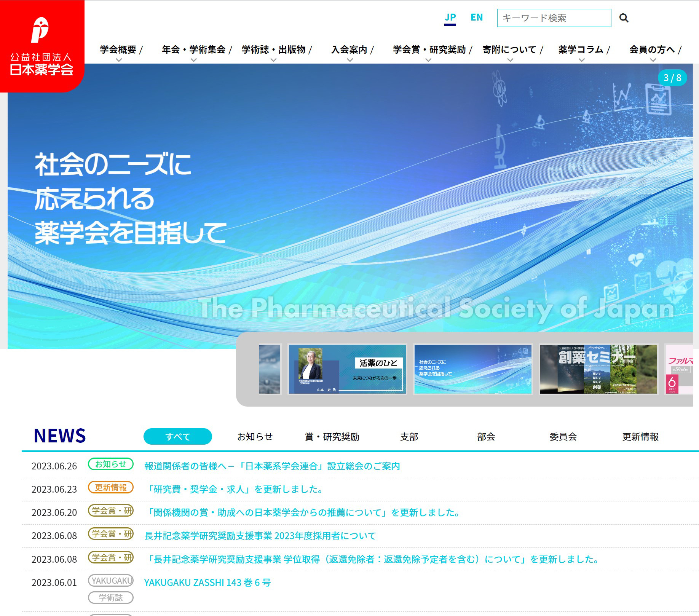Open YAKUGAKU ZASSHI 143 巻 6 号 link
This screenshot has width=699, height=616.
[207, 582]
